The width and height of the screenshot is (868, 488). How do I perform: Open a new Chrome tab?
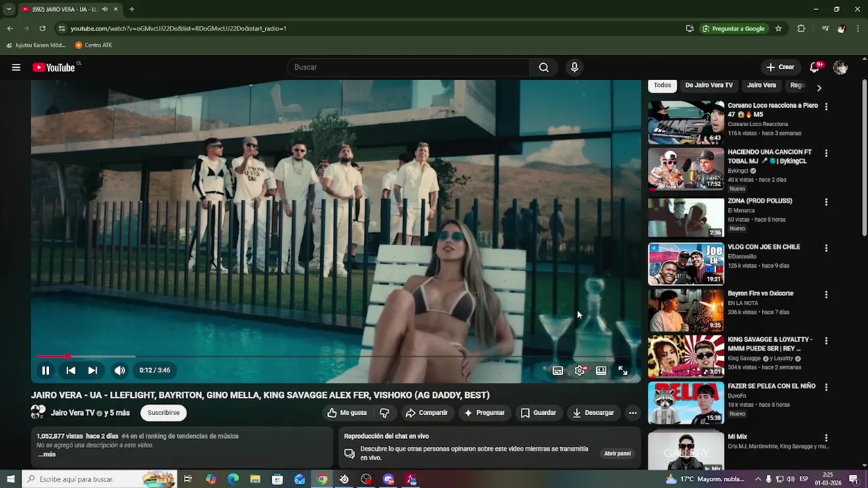tap(132, 9)
